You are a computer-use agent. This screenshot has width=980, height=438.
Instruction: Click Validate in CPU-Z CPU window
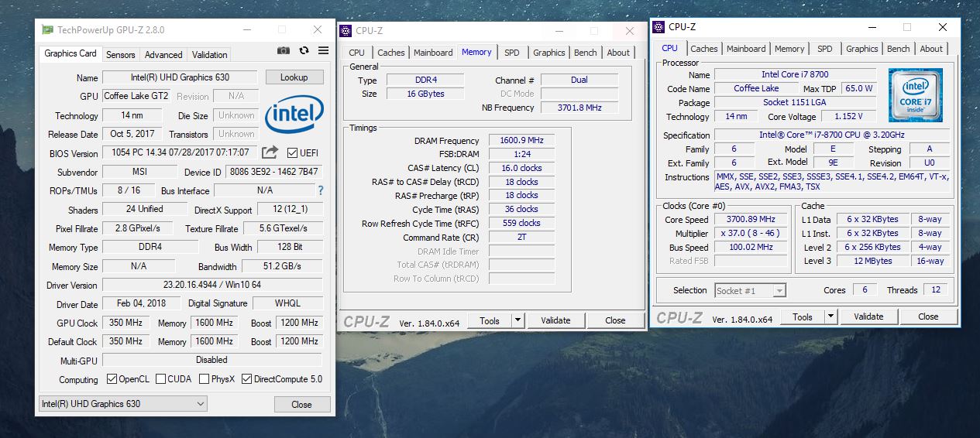click(x=868, y=317)
